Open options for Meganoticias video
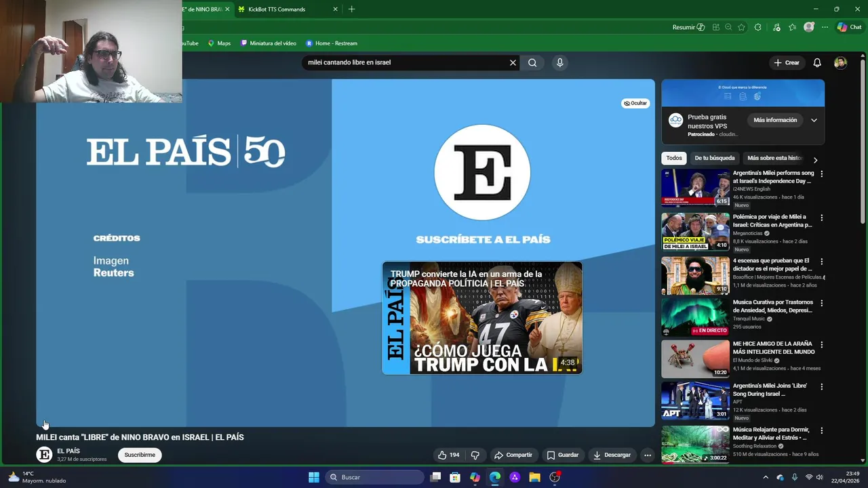868x488 pixels. [822, 218]
